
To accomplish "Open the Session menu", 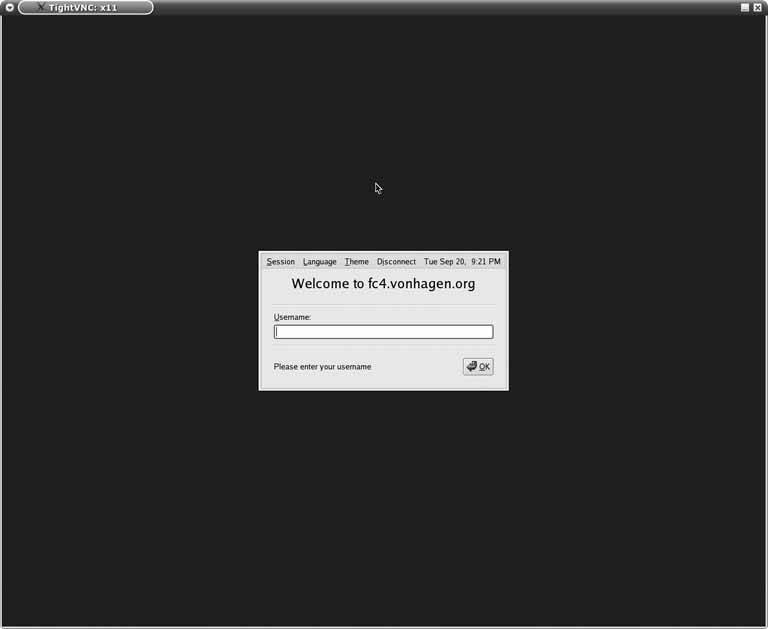I will coord(280,262).
